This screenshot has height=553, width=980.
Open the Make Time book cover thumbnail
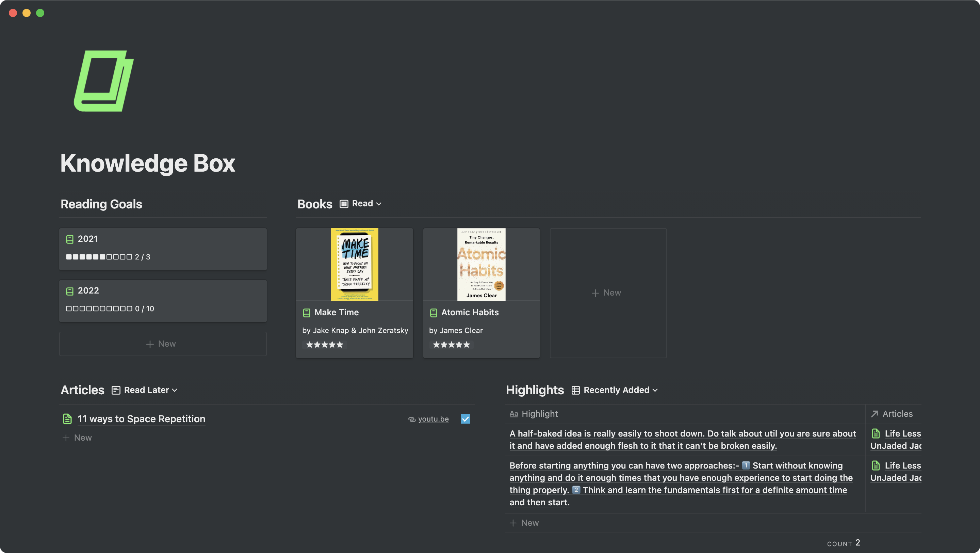pyautogui.click(x=354, y=265)
